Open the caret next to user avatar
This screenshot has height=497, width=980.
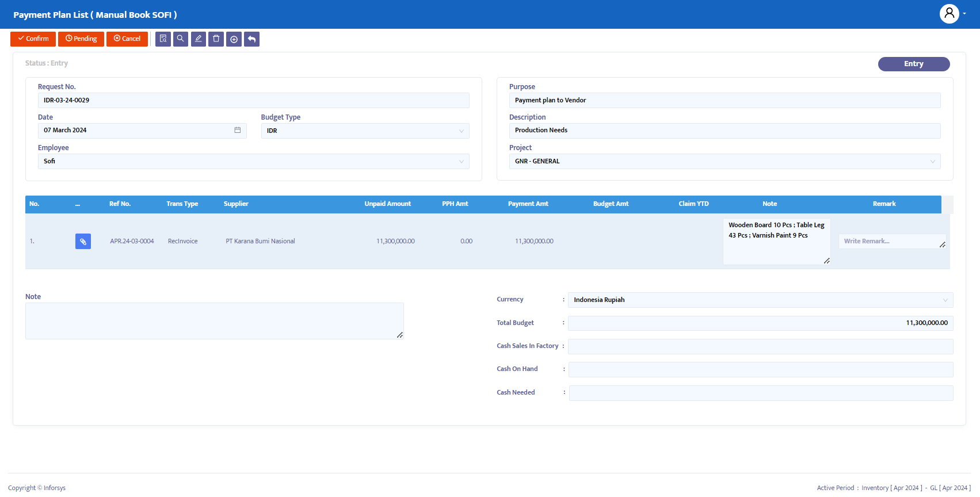(x=964, y=13)
